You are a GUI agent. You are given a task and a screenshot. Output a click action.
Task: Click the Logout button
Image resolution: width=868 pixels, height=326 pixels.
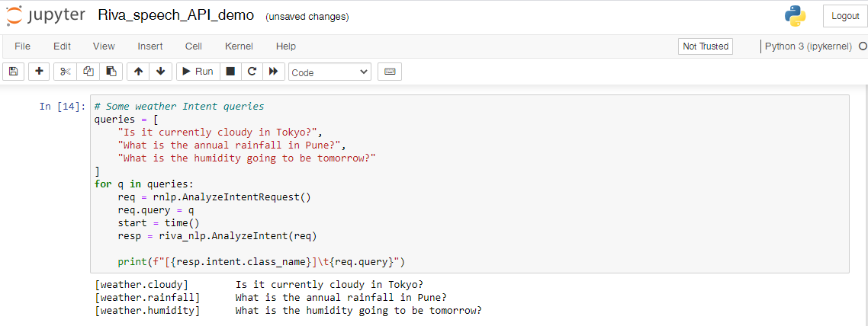(845, 16)
